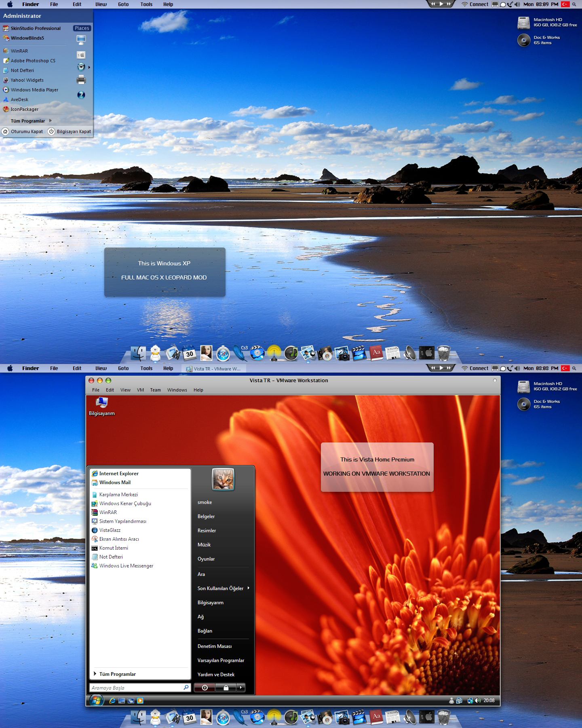The width and height of the screenshot is (582, 728).
Task: Click Show Desktop icon in Vista quick launch
Action: click(x=122, y=700)
